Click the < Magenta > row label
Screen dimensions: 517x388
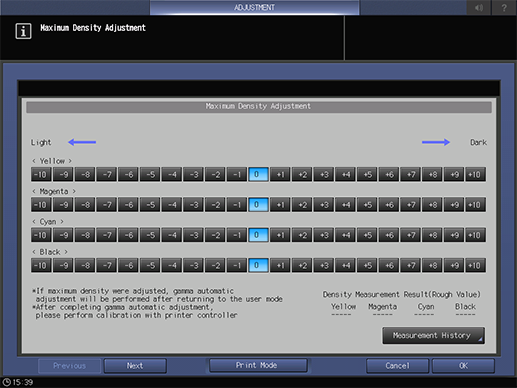click(54, 191)
